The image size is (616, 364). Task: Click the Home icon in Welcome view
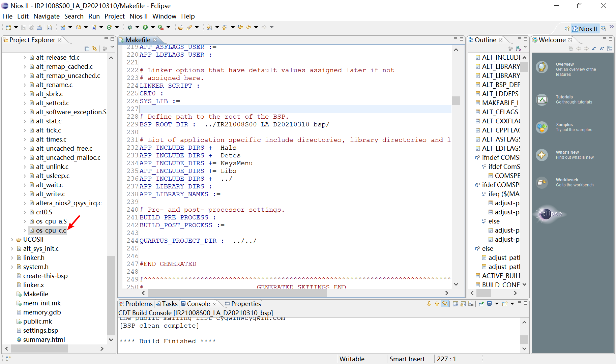[571, 49]
